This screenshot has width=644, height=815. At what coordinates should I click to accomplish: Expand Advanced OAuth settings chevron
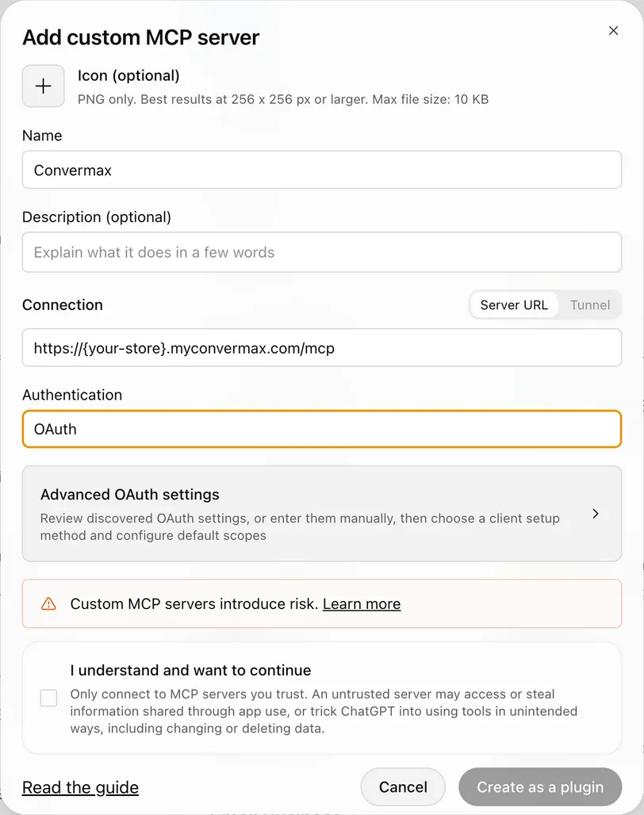pos(596,514)
